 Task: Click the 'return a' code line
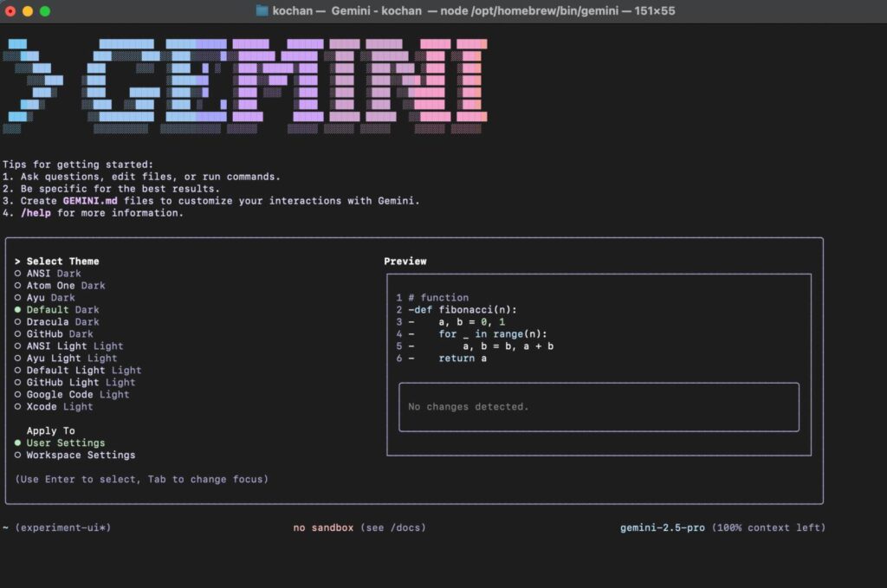[463, 359]
